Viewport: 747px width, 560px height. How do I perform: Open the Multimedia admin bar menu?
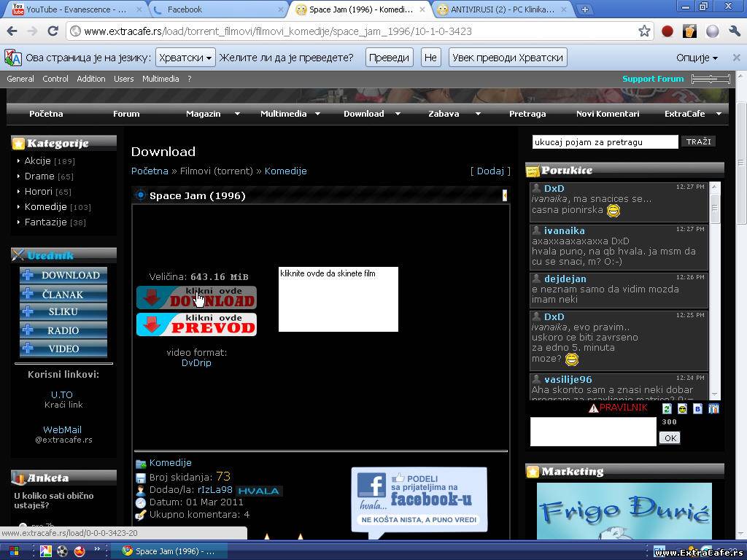tap(160, 79)
